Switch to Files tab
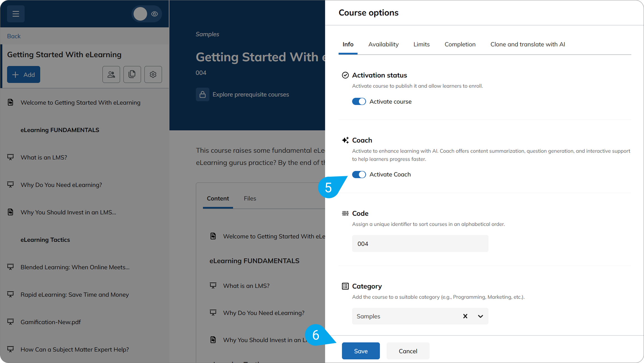 tap(250, 198)
